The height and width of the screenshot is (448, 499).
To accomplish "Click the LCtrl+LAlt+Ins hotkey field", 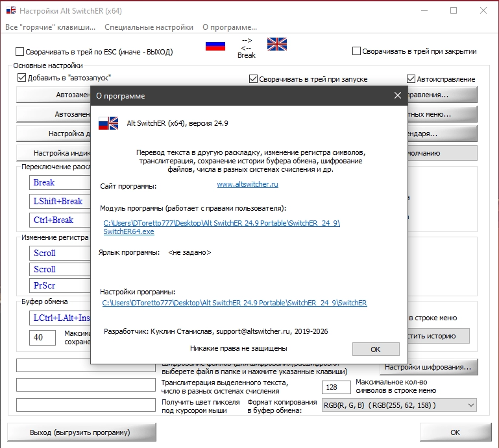I will click(x=60, y=318).
